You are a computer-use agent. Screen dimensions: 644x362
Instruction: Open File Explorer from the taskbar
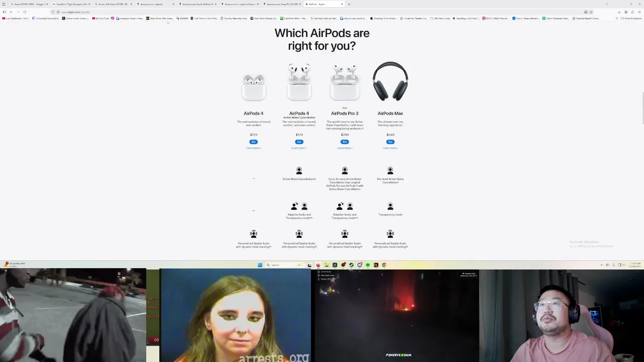click(x=327, y=265)
